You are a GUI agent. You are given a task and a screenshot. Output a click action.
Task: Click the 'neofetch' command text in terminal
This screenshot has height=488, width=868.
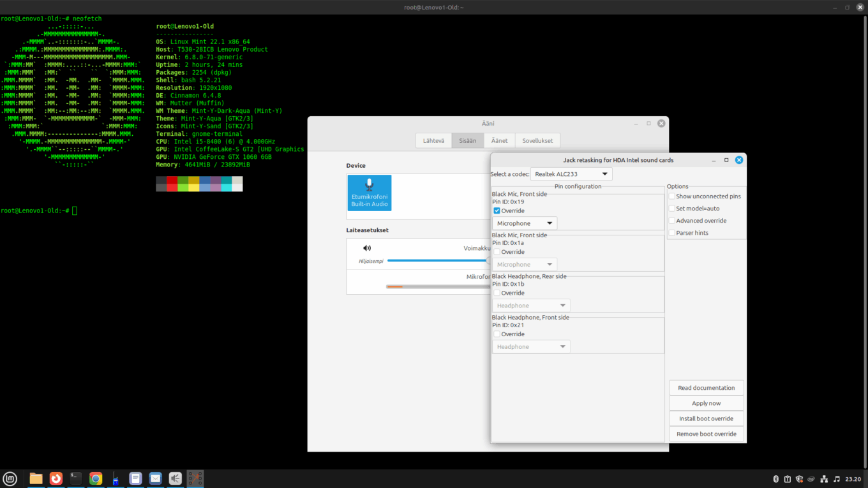(x=87, y=18)
